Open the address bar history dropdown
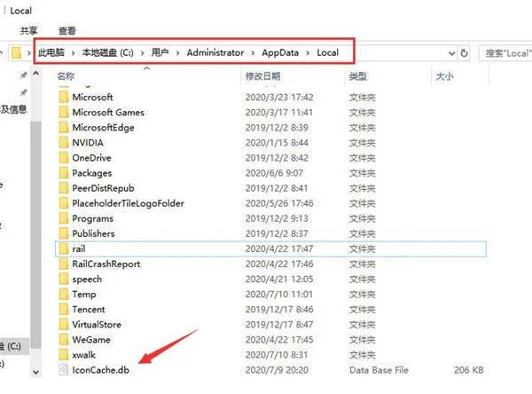 [451, 53]
